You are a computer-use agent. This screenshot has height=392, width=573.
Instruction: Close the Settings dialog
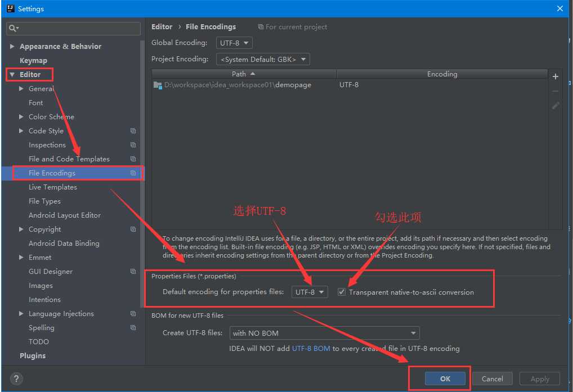click(x=560, y=8)
